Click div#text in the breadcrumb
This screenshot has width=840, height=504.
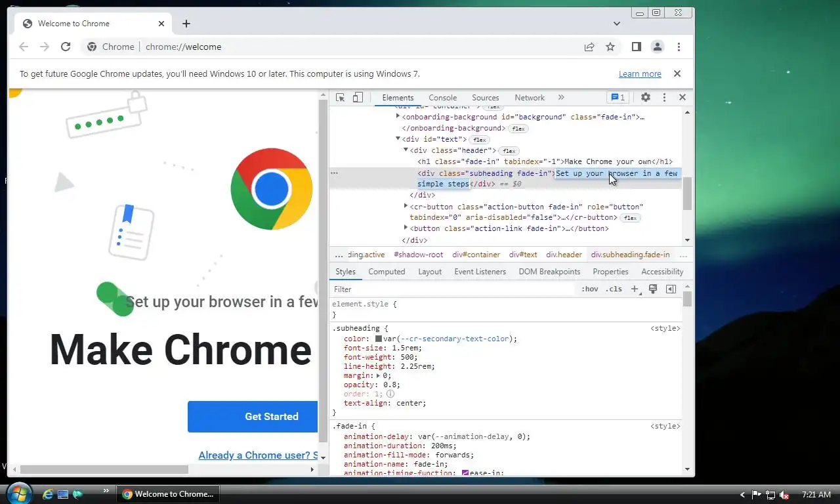coord(523,255)
